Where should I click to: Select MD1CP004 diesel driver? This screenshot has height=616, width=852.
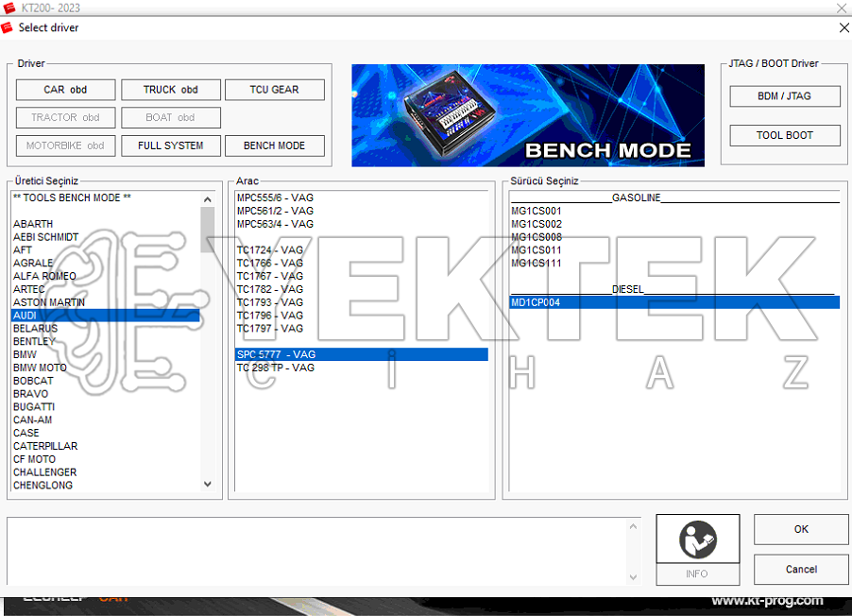[x=674, y=302]
